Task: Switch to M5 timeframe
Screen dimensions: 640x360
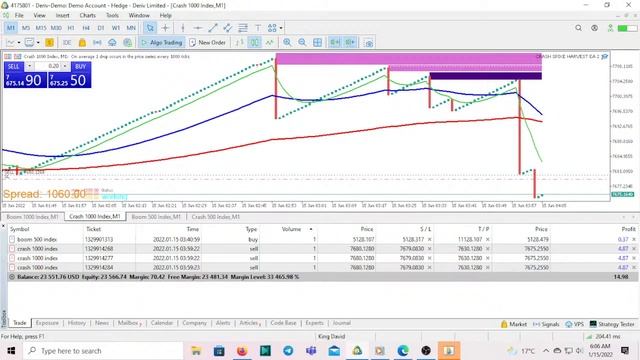Action: (x=26, y=28)
